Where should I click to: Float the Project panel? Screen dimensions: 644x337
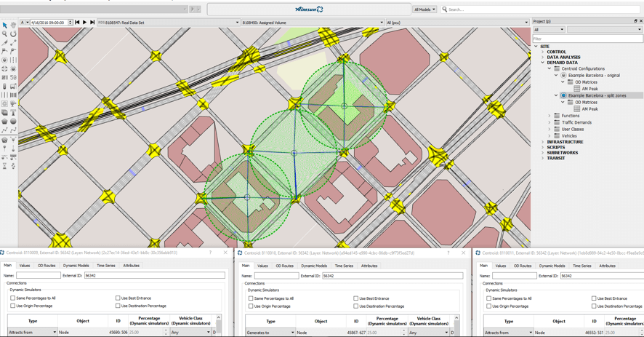635,21
